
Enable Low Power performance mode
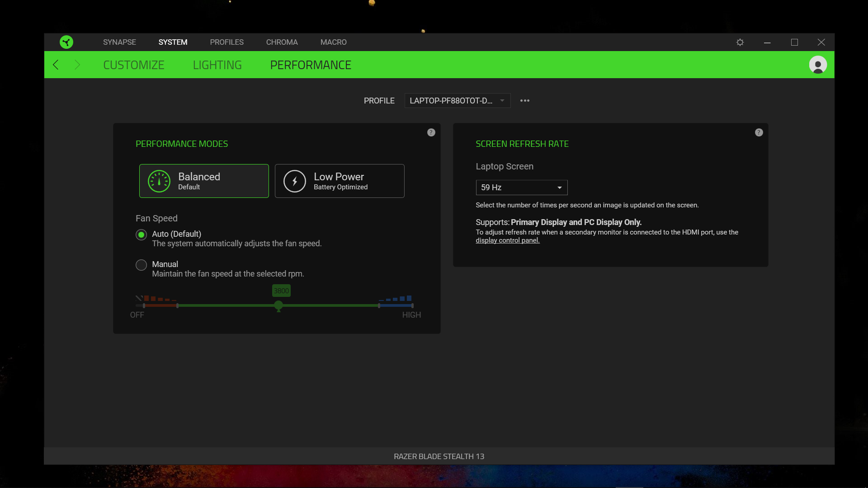coord(340,181)
